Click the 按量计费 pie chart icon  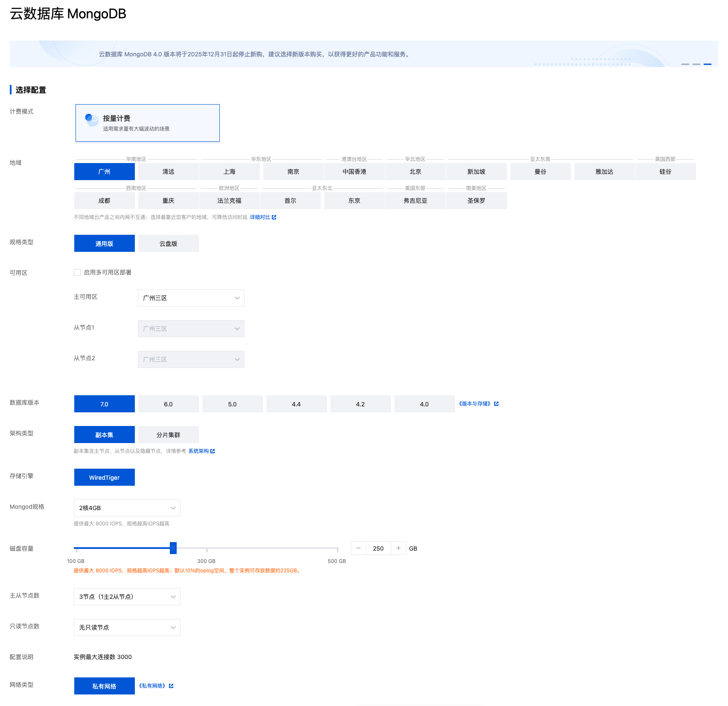(x=91, y=120)
